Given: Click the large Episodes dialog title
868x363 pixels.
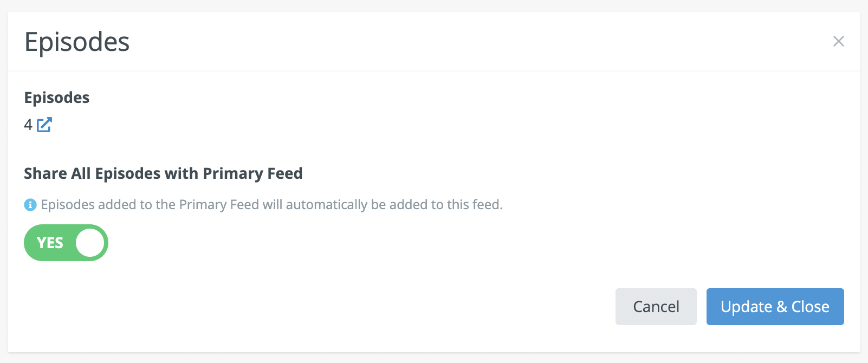Looking at the screenshot, I should tap(77, 42).
